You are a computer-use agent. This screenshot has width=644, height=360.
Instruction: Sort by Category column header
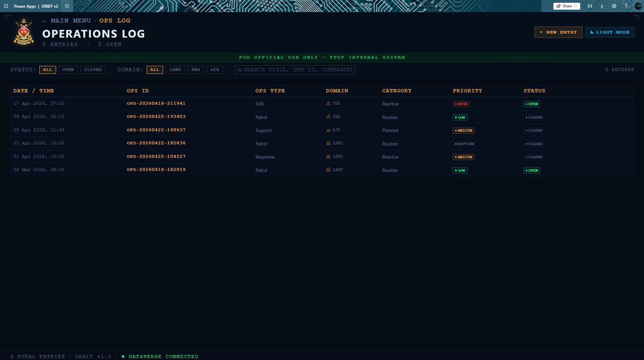(397, 91)
